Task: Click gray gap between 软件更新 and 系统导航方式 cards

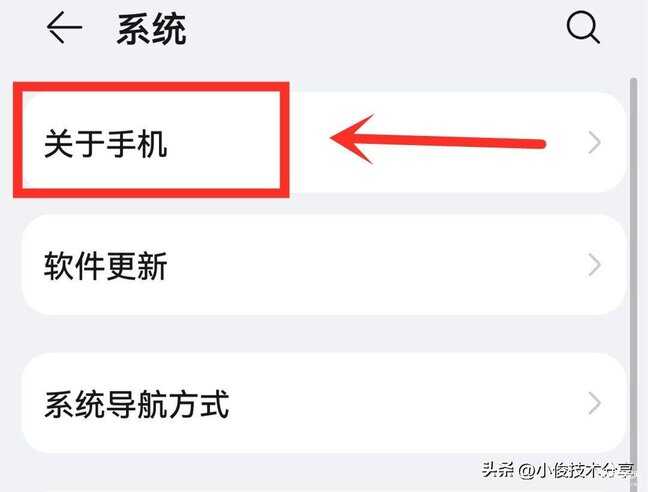Action: (324, 334)
